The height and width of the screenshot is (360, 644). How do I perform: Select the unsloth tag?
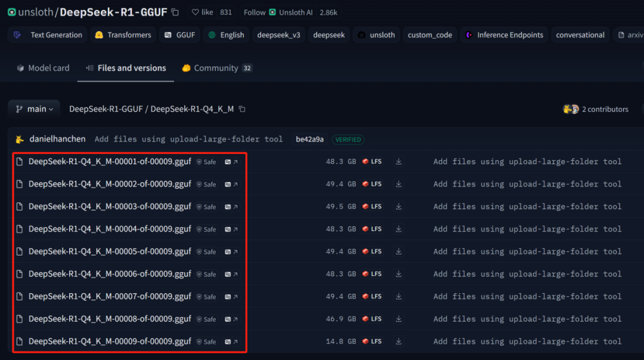[x=376, y=35]
